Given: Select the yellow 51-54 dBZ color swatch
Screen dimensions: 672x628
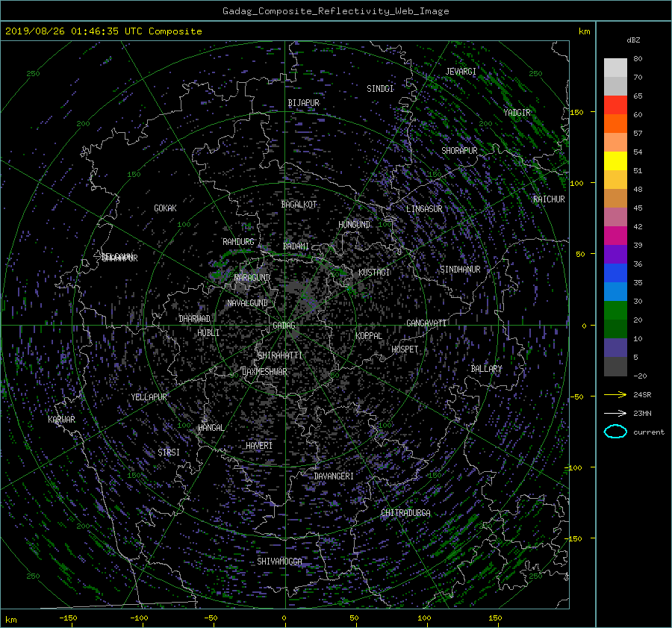Looking at the screenshot, I should click(x=615, y=161).
